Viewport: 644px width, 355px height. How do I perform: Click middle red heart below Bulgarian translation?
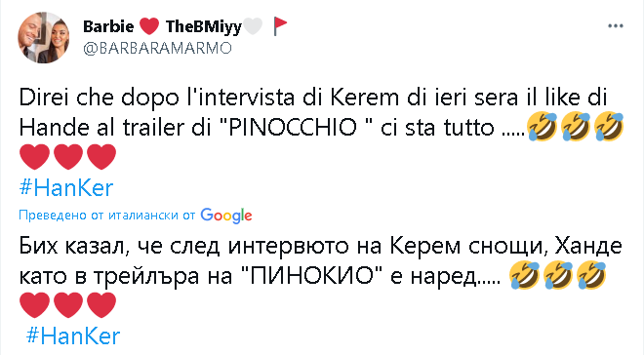click(68, 305)
